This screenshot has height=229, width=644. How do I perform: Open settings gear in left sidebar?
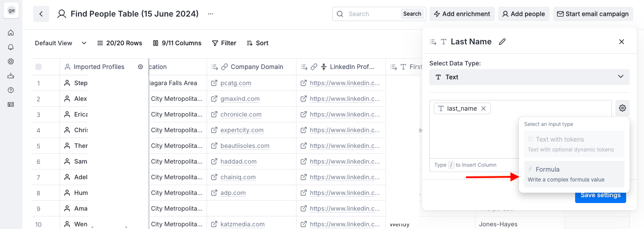[x=11, y=61]
